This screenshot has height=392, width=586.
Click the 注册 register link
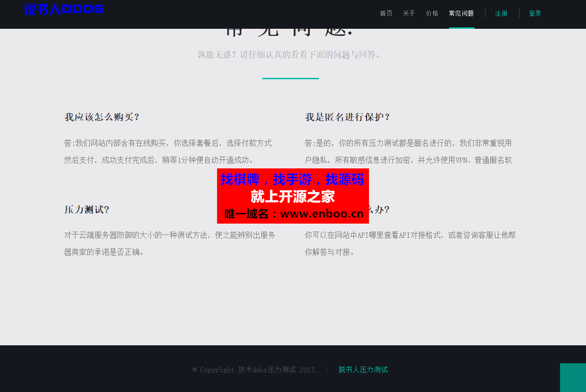502,13
